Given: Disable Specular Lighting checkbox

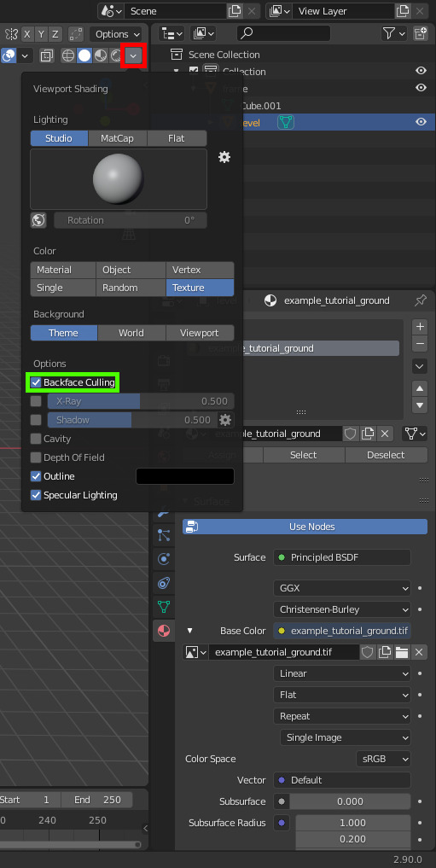Looking at the screenshot, I should pyautogui.click(x=36, y=495).
